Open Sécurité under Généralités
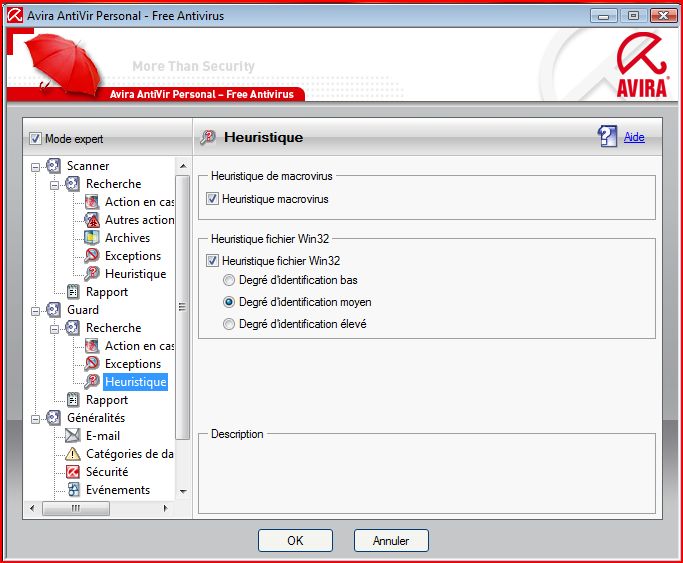The height and width of the screenshot is (563, 683). click(x=107, y=472)
